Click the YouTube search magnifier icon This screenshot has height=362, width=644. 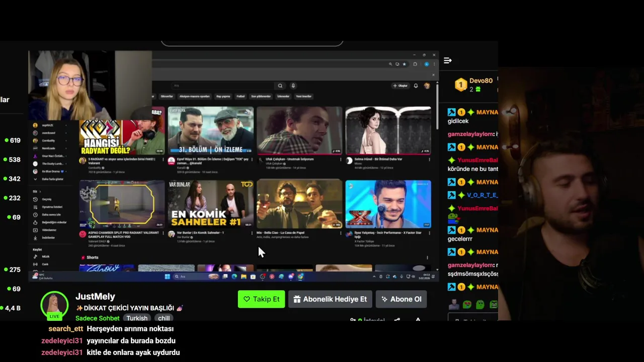(280, 85)
